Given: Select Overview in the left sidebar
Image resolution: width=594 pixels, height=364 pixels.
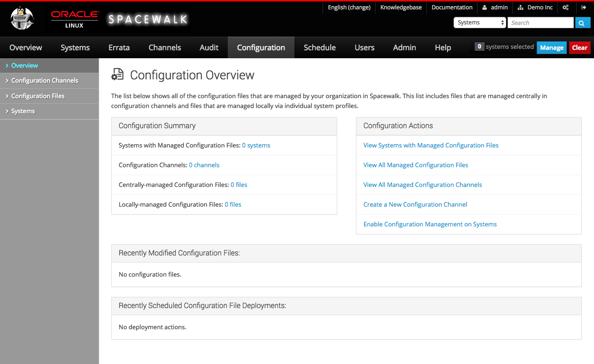Looking at the screenshot, I should (x=49, y=66).
